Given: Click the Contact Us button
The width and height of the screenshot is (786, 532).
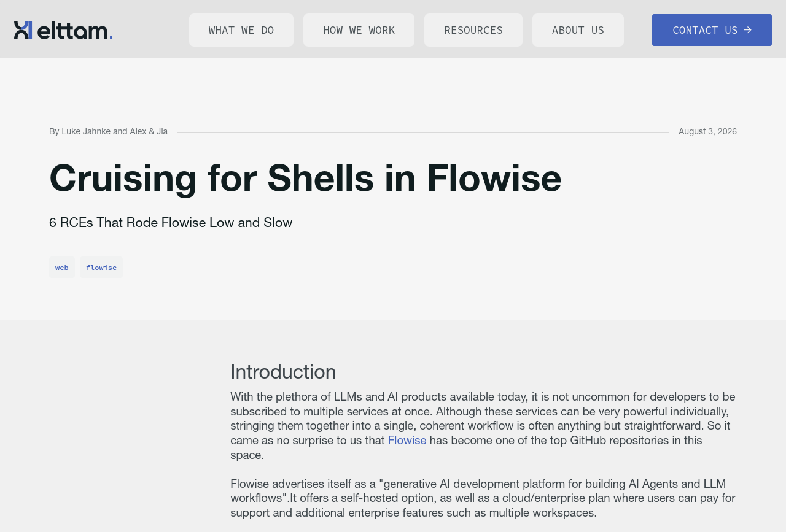Looking at the screenshot, I should pos(712,30).
